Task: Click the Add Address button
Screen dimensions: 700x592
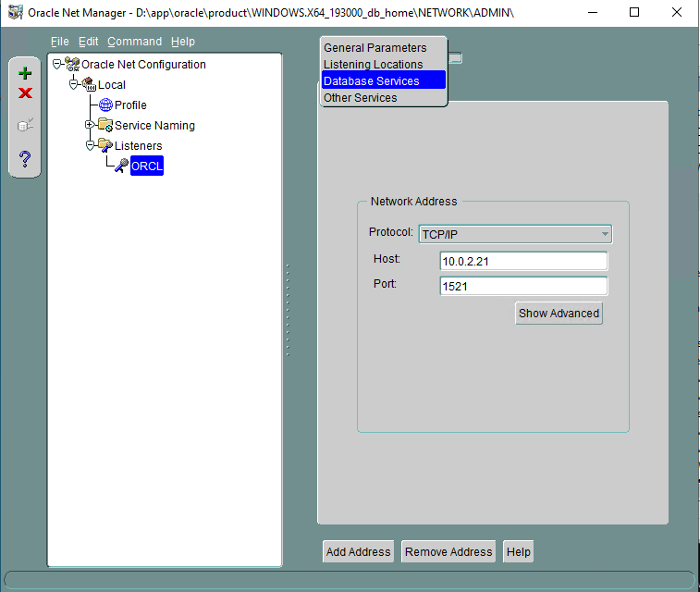Action: [358, 552]
